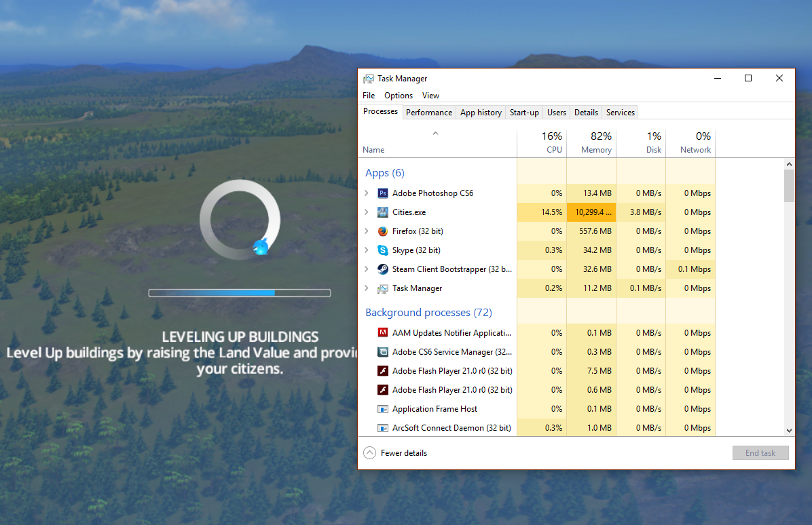
Task: Select the Cities.exe process icon
Action: pyautogui.click(x=382, y=212)
